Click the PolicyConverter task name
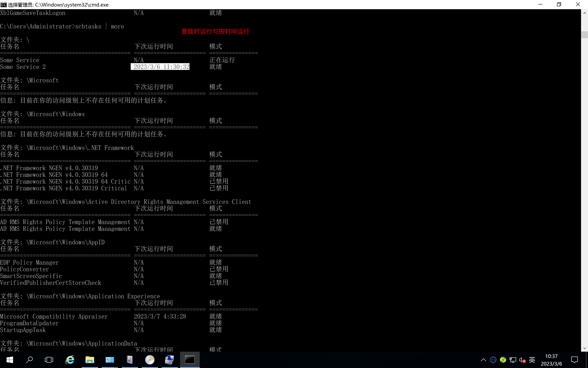The height and width of the screenshot is (368, 588). 24,269
